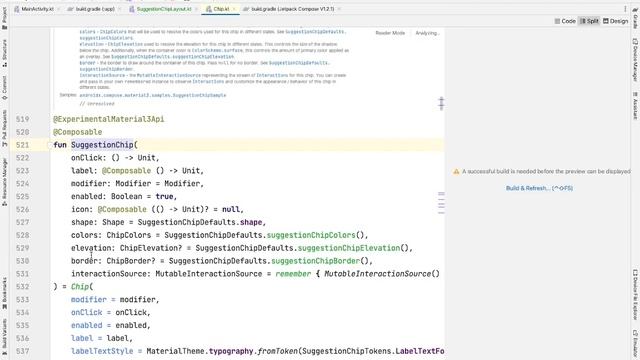Switch editor to Split view mode
The image size is (640, 360).
pos(589,21)
